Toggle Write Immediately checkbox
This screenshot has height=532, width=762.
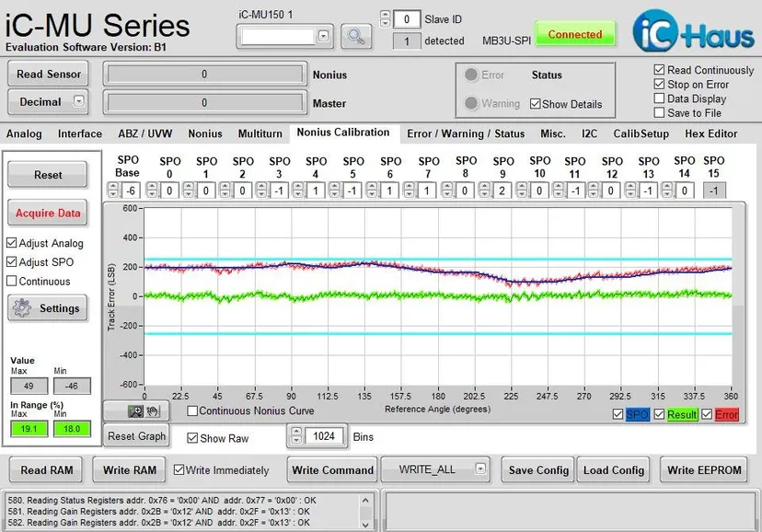pyautogui.click(x=179, y=469)
